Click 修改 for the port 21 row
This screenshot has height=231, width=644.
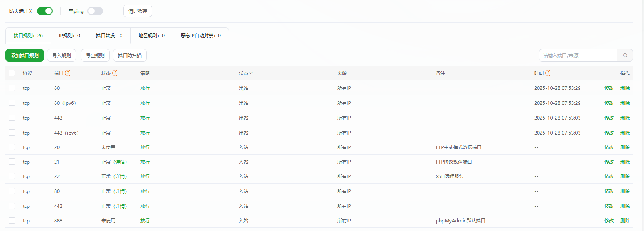coord(609,162)
